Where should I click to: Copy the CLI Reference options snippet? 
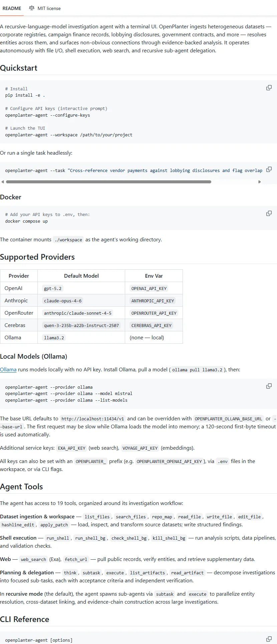point(269,639)
